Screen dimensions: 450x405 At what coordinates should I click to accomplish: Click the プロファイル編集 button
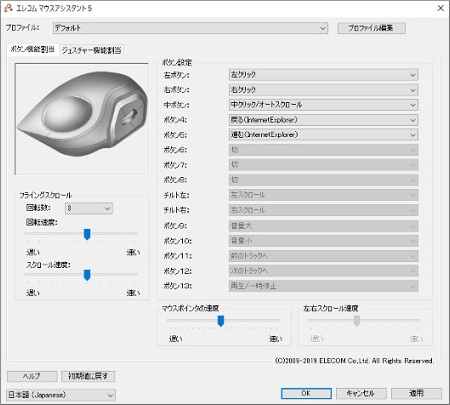371,28
